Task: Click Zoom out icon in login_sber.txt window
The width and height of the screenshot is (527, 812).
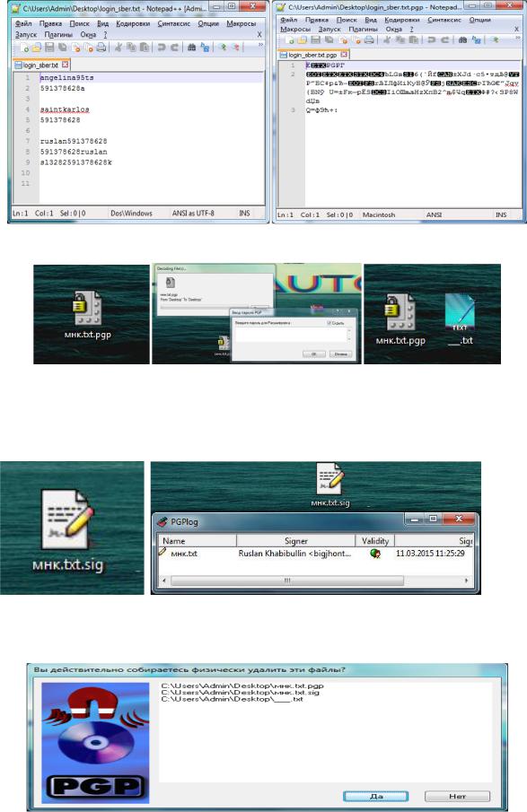Action: tap(236, 48)
